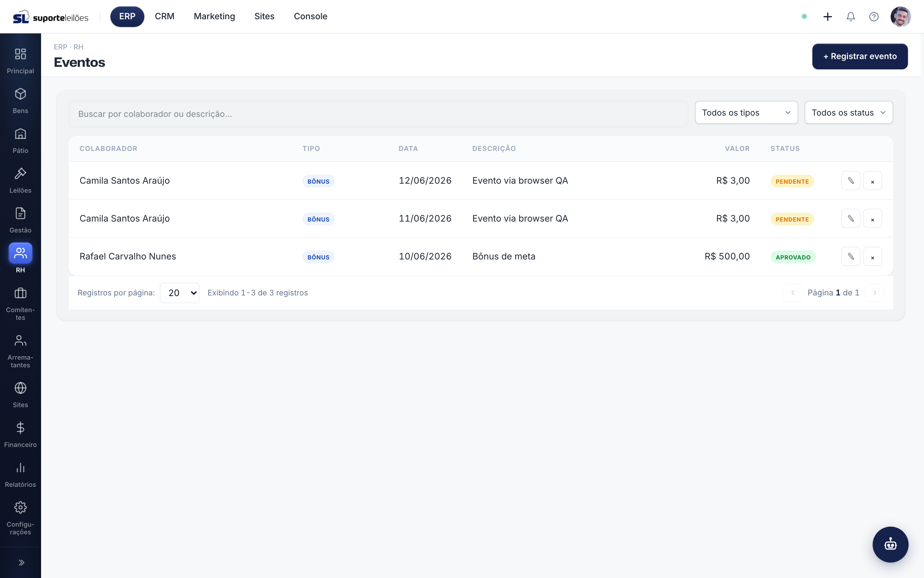Click the Data column header
Screen dimensions: 924x578
click(408, 149)
